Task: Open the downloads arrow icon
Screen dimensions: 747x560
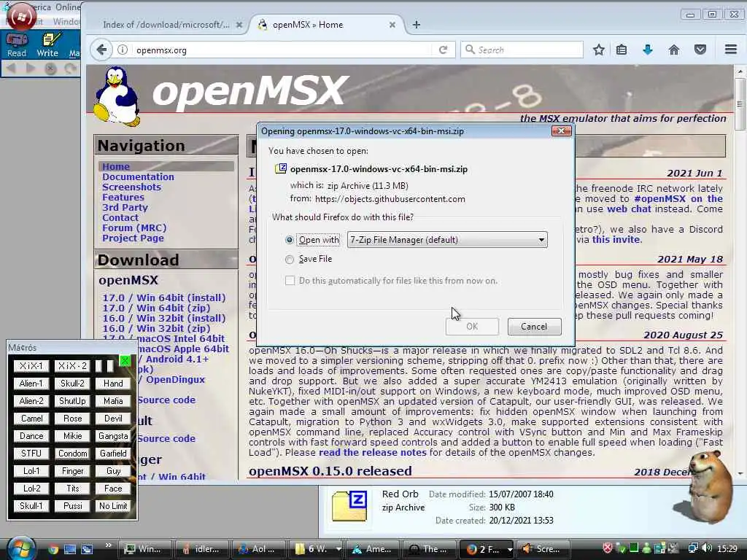Action: pos(648,50)
